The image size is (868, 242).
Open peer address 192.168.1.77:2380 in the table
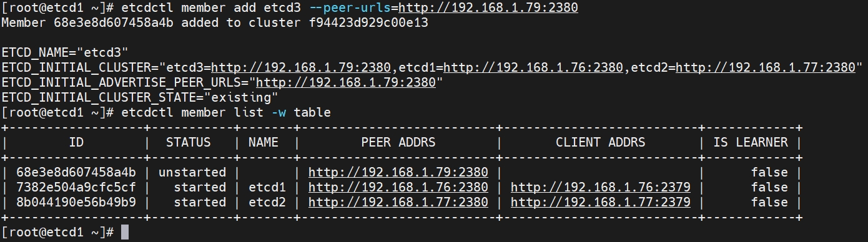pyautogui.click(x=398, y=202)
